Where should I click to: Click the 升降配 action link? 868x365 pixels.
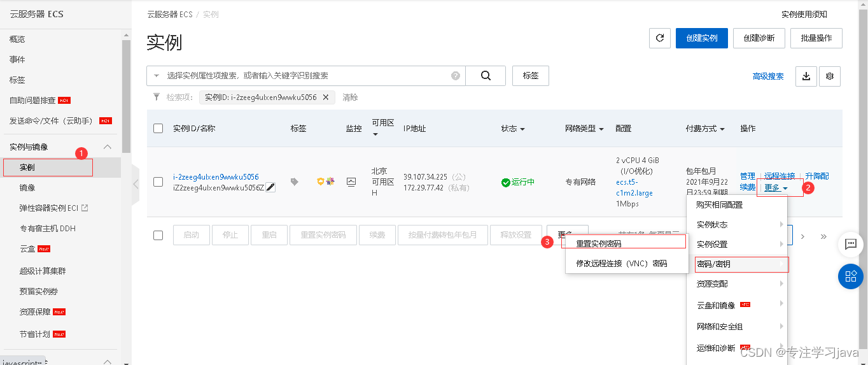click(x=816, y=176)
